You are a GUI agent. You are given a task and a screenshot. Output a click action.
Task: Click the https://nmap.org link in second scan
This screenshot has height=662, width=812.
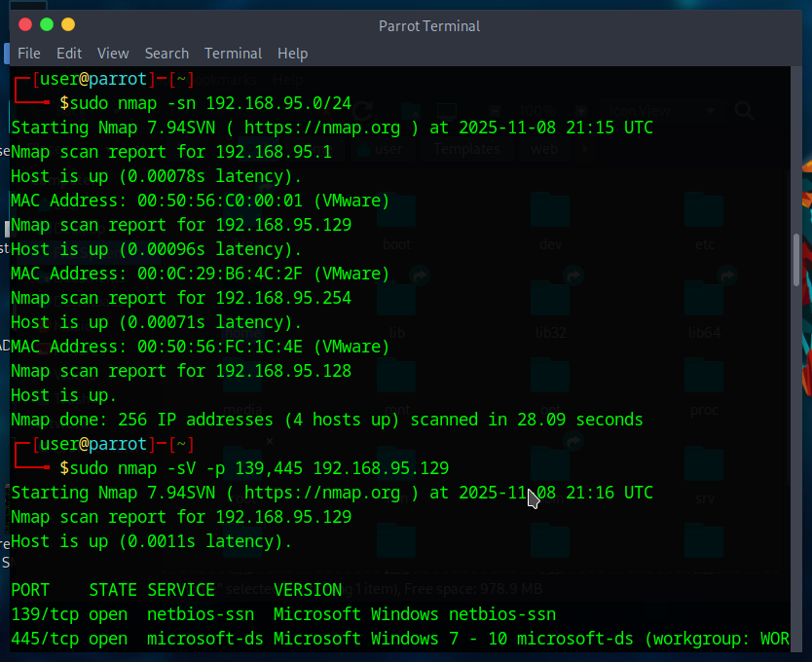point(322,493)
